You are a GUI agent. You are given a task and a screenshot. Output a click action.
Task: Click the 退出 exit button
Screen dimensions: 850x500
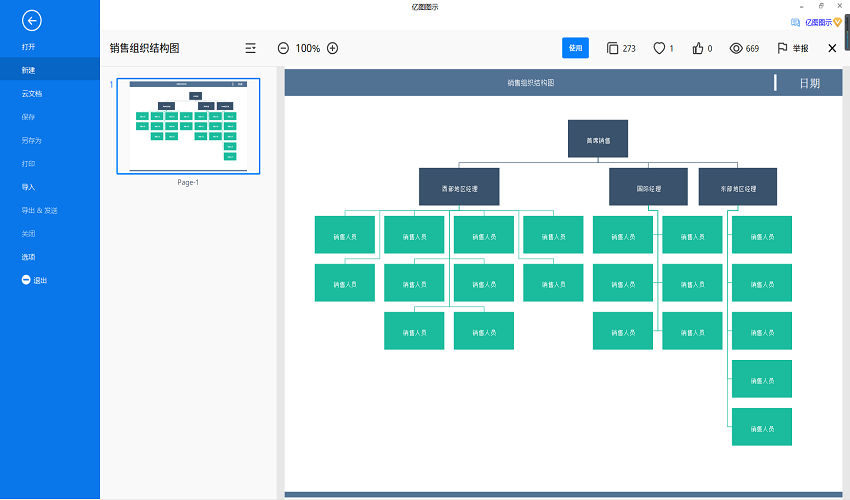35,280
